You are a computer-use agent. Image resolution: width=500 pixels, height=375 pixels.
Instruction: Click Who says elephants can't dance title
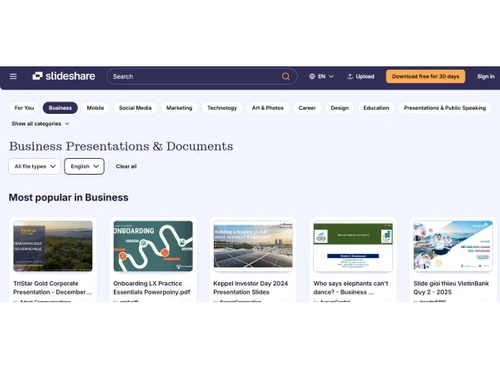pyautogui.click(x=351, y=288)
